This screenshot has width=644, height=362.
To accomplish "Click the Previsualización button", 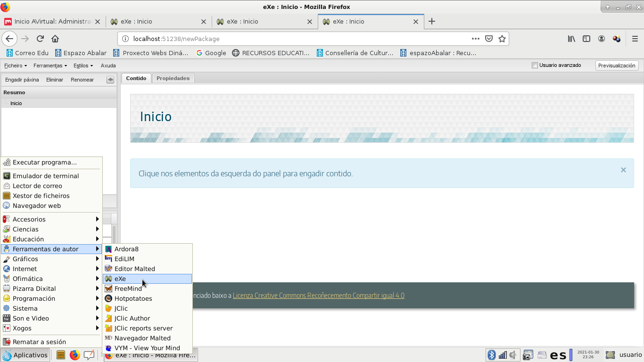I will point(617,66).
